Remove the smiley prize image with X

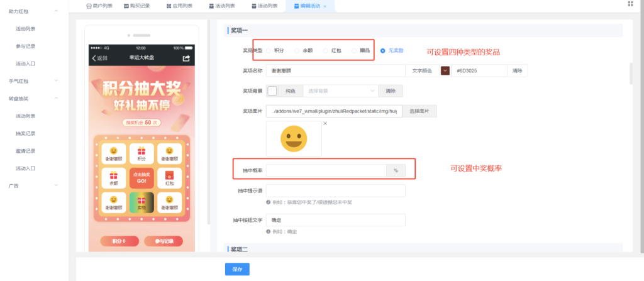click(x=325, y=123)
